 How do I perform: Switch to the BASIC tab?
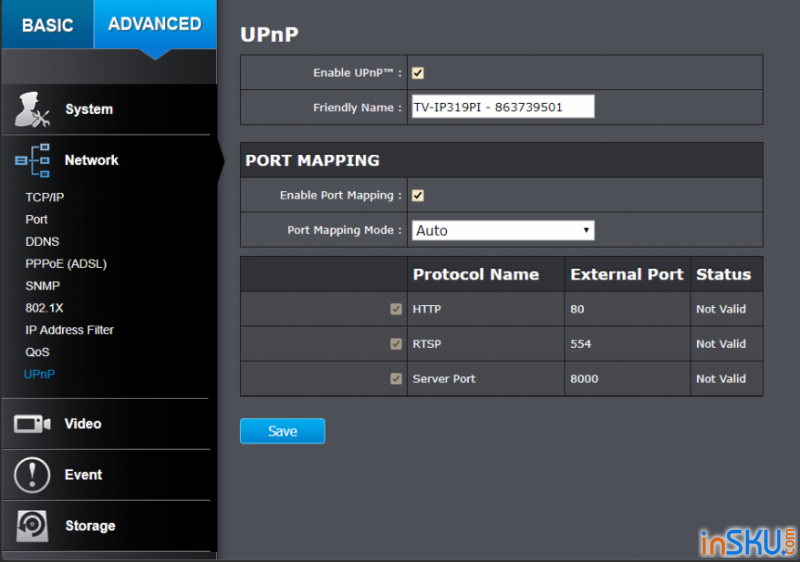coord(47,24)
